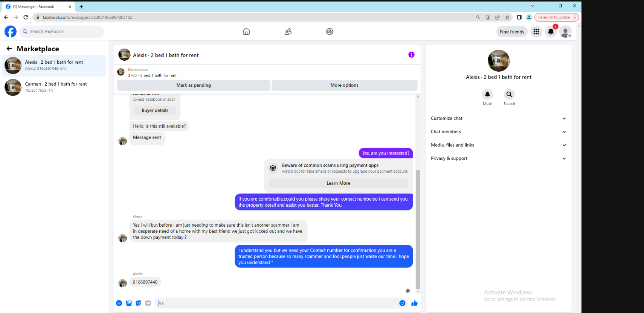
Task: Open the account profile avatar menu
Action: click(565, 32)
